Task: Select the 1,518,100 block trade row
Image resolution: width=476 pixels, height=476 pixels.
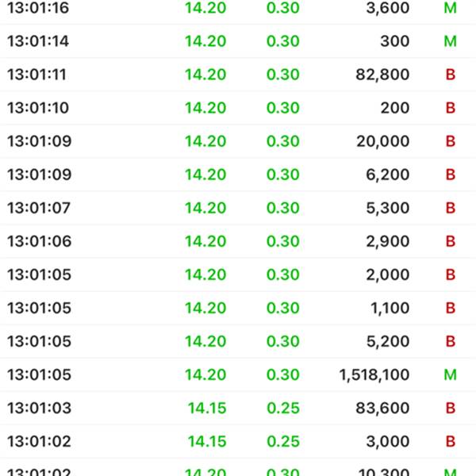Action: [238, 375]
